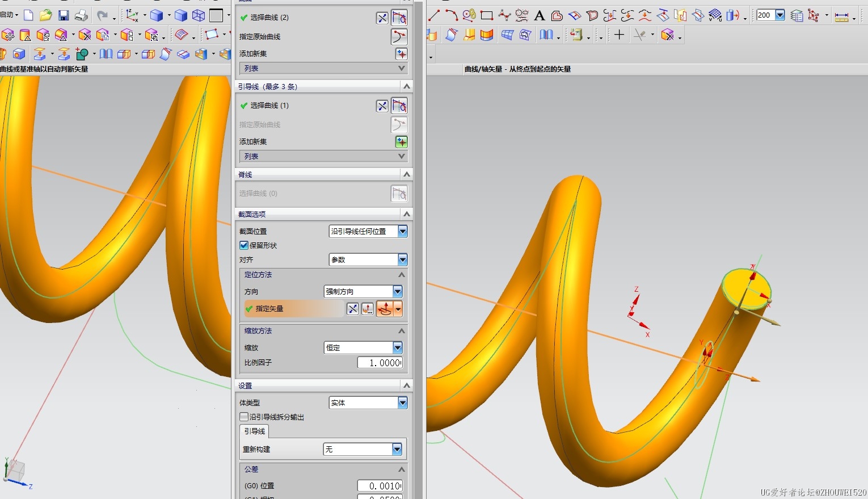Open a file with the folder icon

46,15
